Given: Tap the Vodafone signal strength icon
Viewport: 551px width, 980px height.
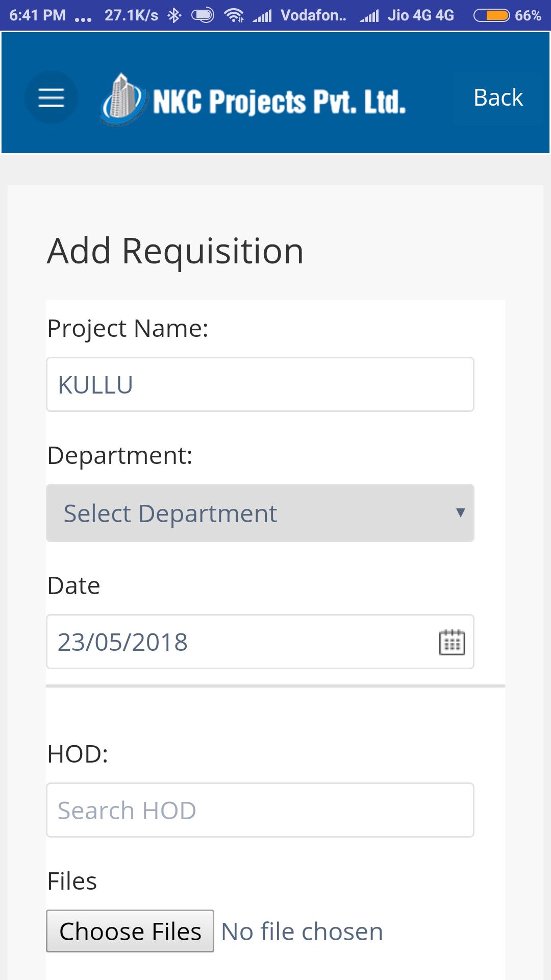Looking at the screenshot, I should pyautogui.click(x=262, y=16).
